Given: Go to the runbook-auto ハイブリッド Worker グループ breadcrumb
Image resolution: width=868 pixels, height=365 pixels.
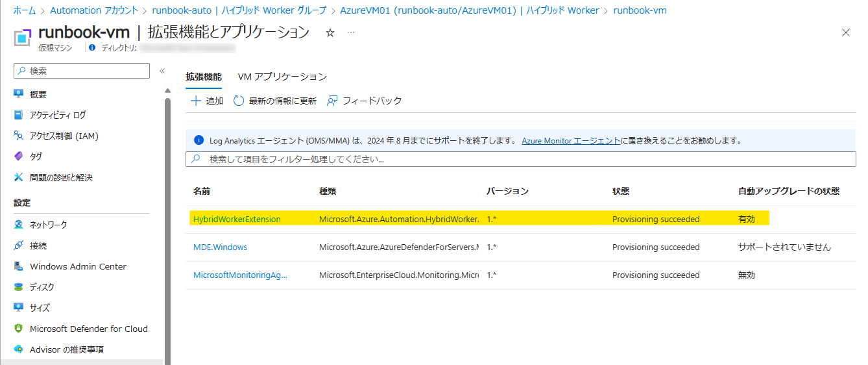Looking at the screenshot, I should (239, 10).
